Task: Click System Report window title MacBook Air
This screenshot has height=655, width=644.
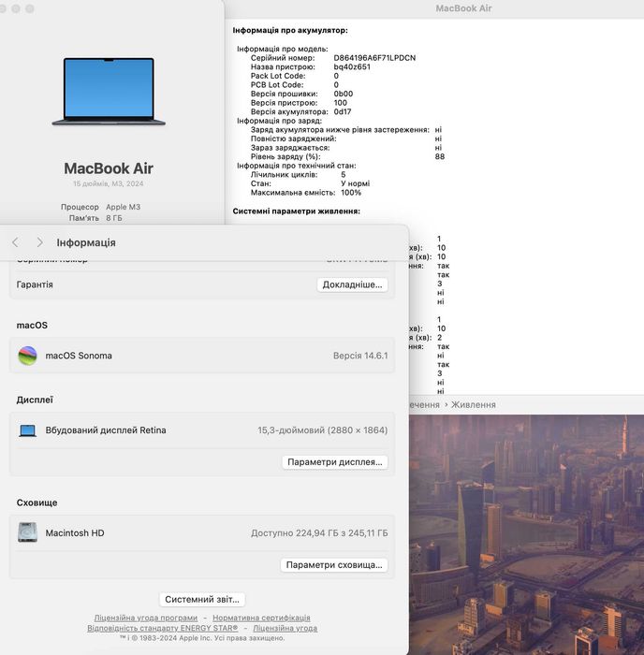Action: pyautogui.click(x=463, y=8)
